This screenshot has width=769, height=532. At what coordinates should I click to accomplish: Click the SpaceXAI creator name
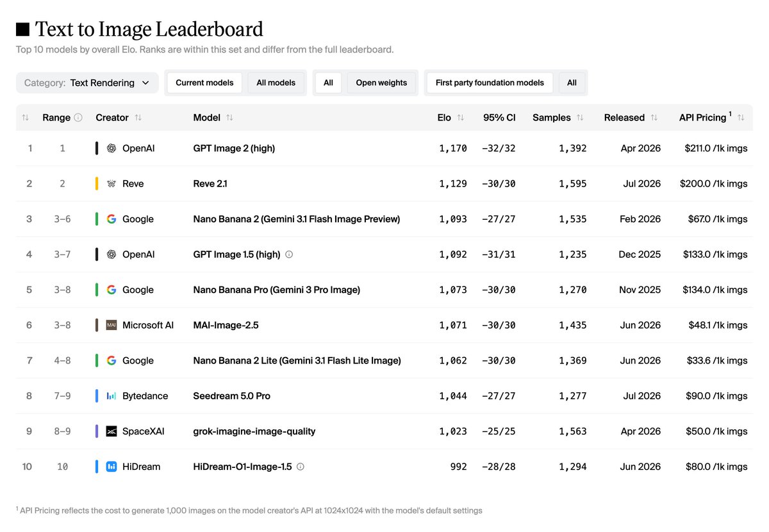[x=144, y=431]
